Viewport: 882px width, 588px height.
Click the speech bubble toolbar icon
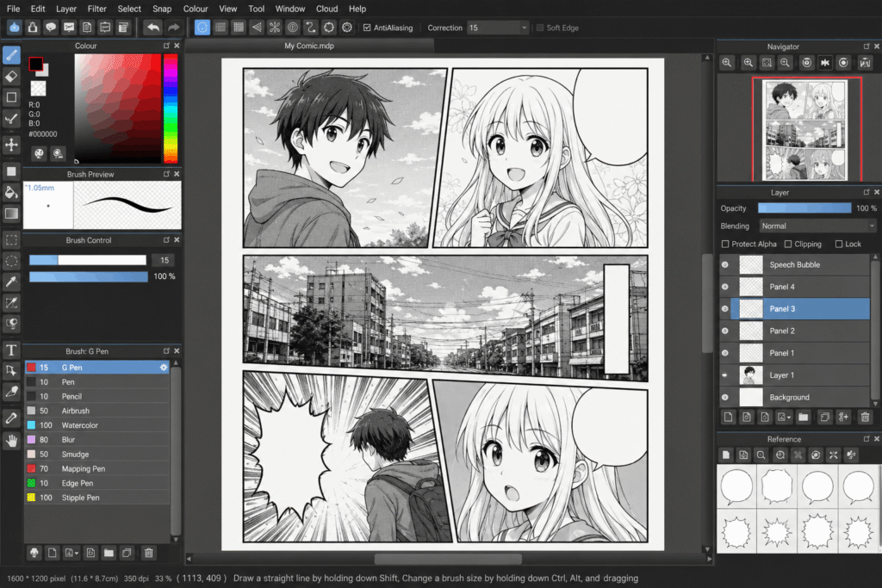click(x=51, y=28)
